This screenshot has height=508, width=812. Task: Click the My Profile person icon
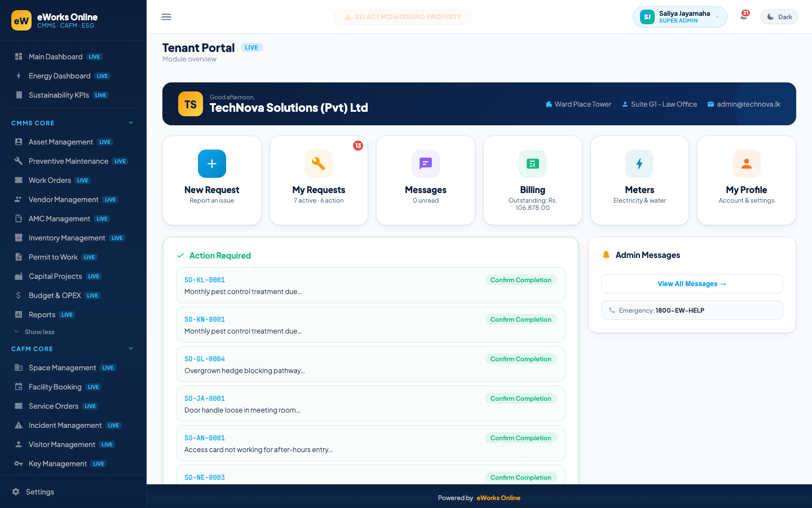(747, 164)
